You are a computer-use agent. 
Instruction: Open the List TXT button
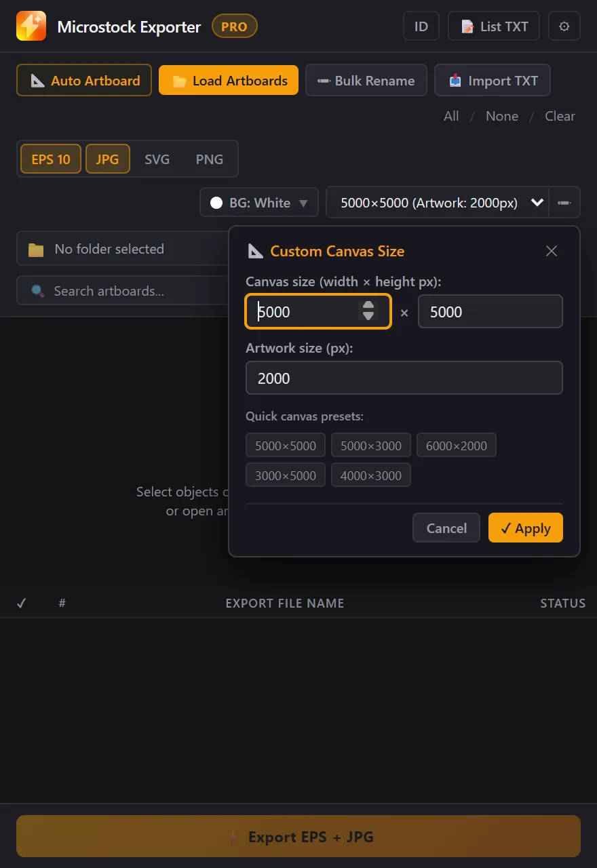494,26
